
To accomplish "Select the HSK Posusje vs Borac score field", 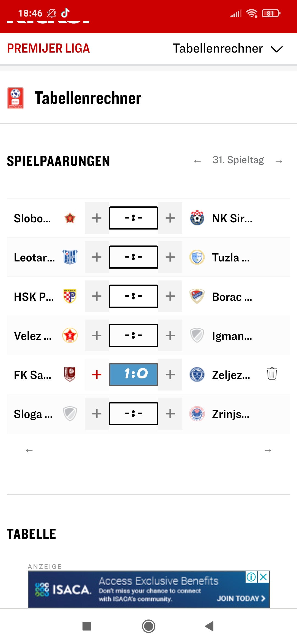I will [x=134, y=296].
